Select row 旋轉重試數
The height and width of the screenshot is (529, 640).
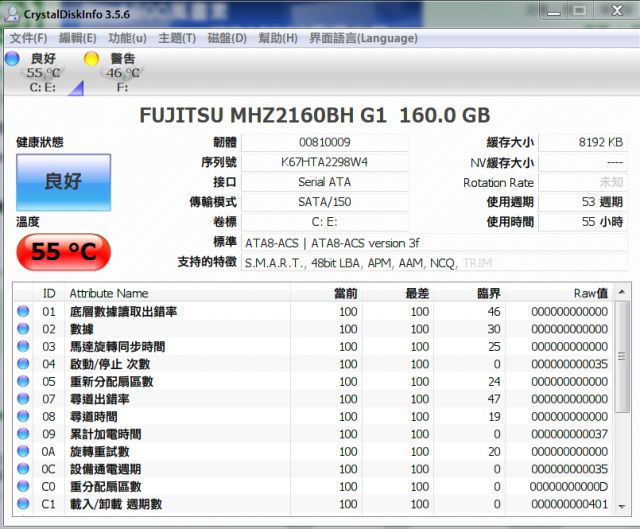coord(313,451)
